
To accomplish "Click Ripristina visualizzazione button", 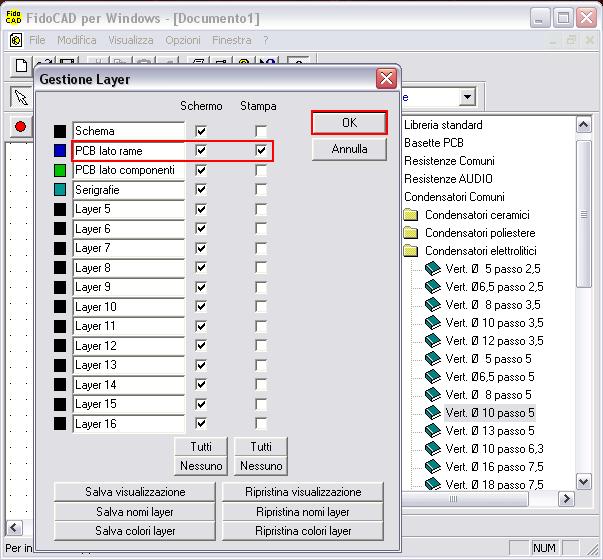I will pyautogui.click(x=303, y=492).
